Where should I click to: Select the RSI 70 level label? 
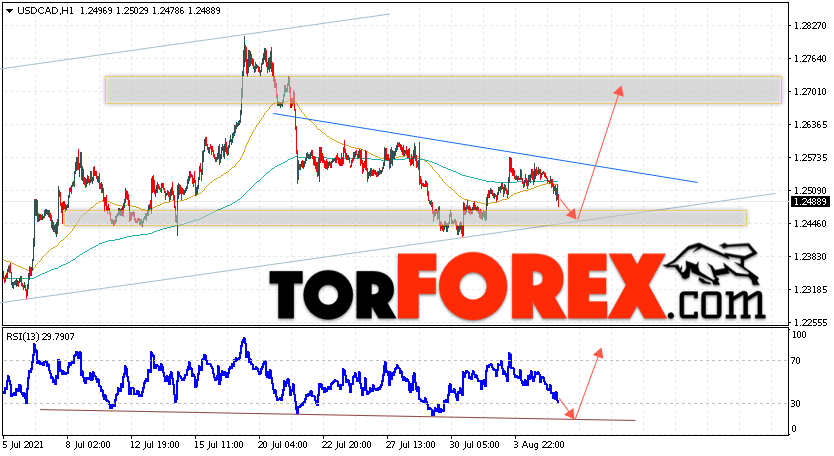point(795,361)
